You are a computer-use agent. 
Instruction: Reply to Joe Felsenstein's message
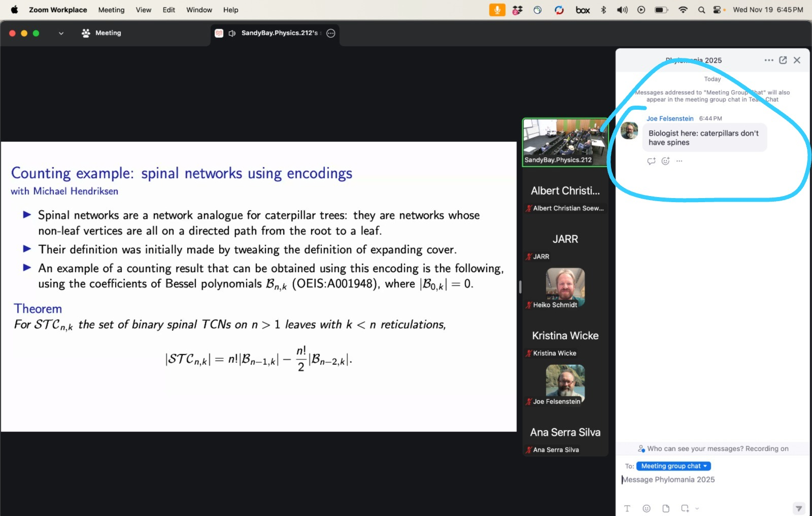[651, 161]
